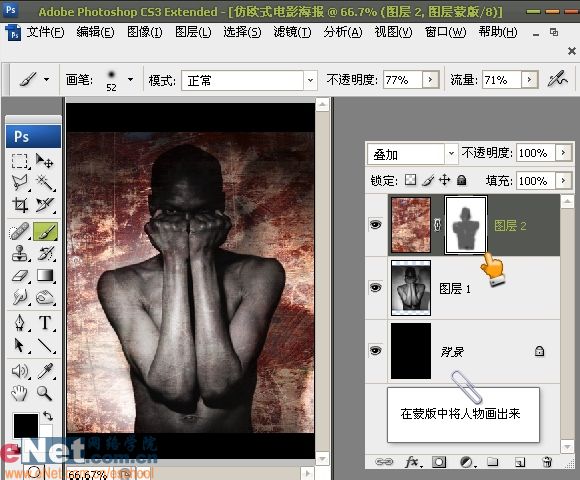Select the Crop tool
The width and height of the screenshot is (580, 480).
[20, 204]
